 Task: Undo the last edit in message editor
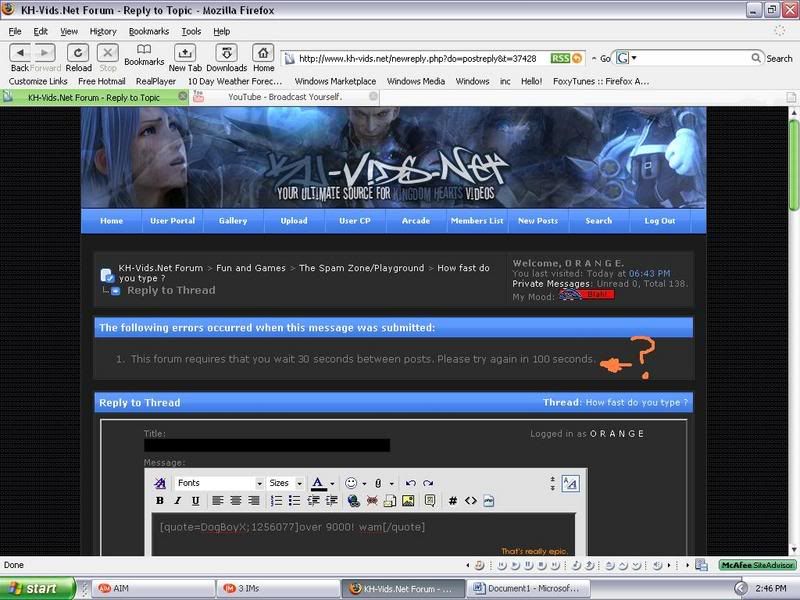pos(411,483)
